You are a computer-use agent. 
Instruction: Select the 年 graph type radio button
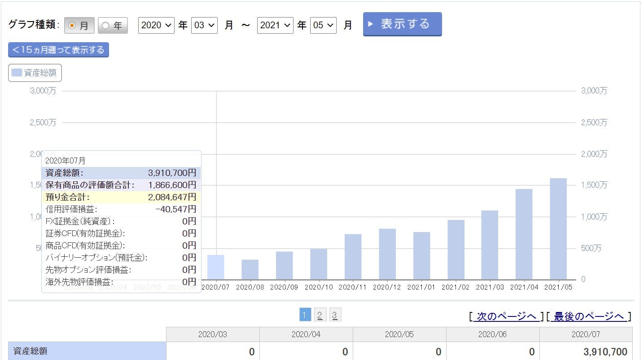(113, 26)
